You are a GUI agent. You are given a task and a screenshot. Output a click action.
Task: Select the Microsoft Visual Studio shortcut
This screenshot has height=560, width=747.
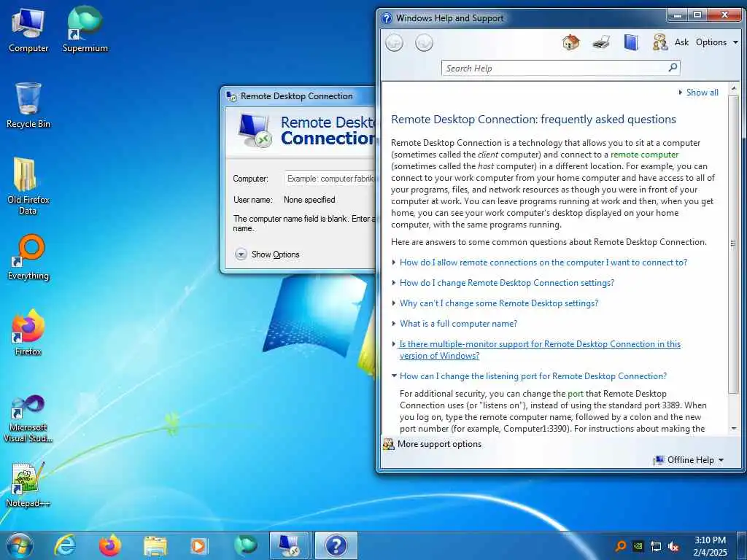(28, 419)
